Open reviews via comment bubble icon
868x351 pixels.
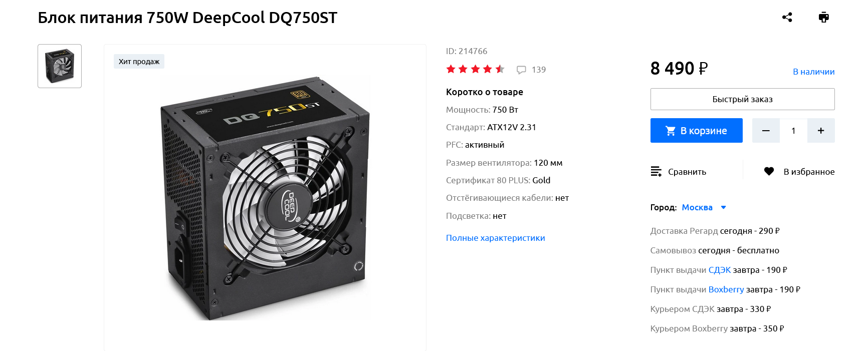(521, 70)
